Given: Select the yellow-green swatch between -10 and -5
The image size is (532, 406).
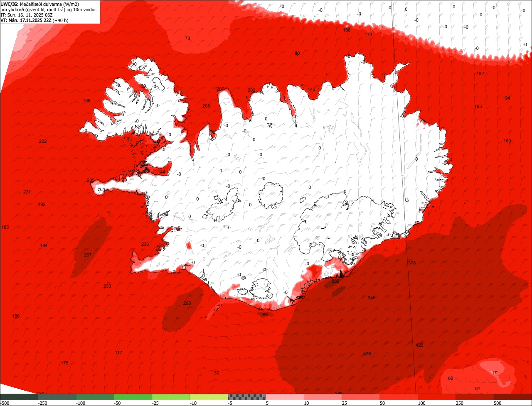Looking at the screenshot, I should (x=209, y=397).
